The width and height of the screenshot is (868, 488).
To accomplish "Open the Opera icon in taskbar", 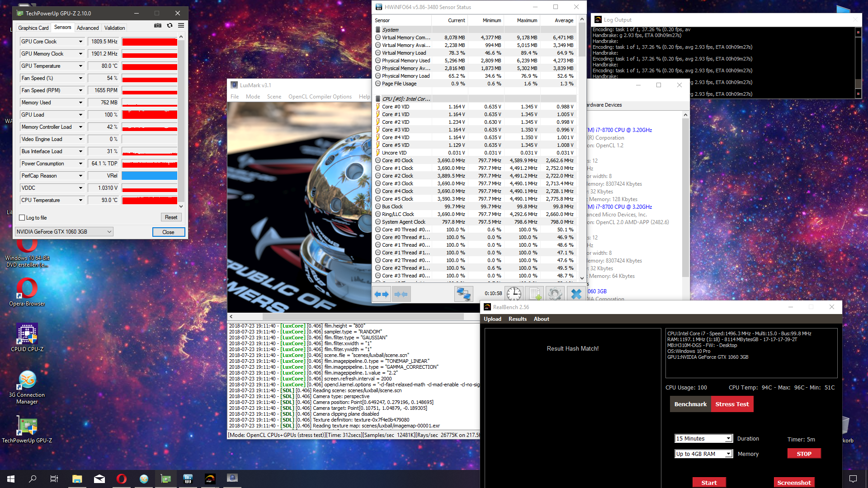I will pos(122,479).
